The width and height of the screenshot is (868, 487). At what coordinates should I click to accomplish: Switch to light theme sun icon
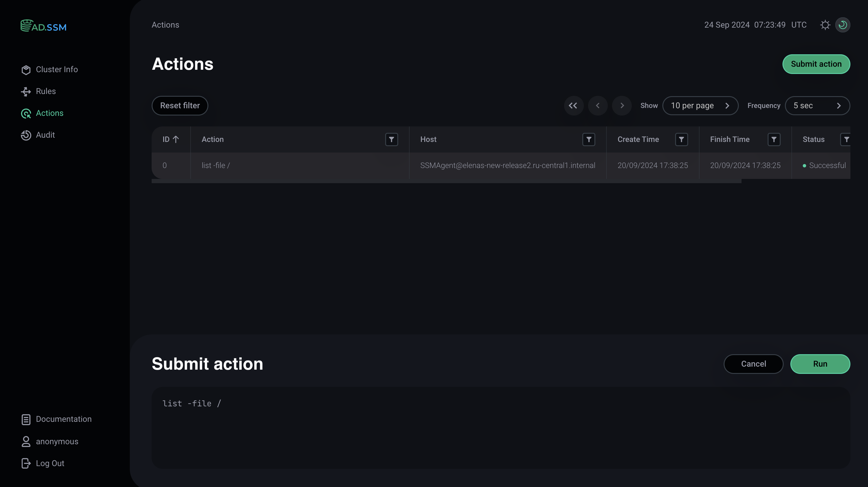pos(825,25)
